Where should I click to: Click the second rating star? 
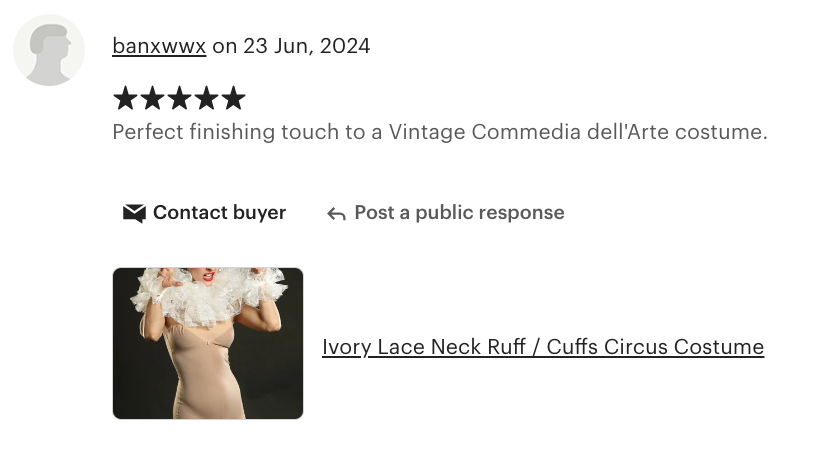[152, 98]
